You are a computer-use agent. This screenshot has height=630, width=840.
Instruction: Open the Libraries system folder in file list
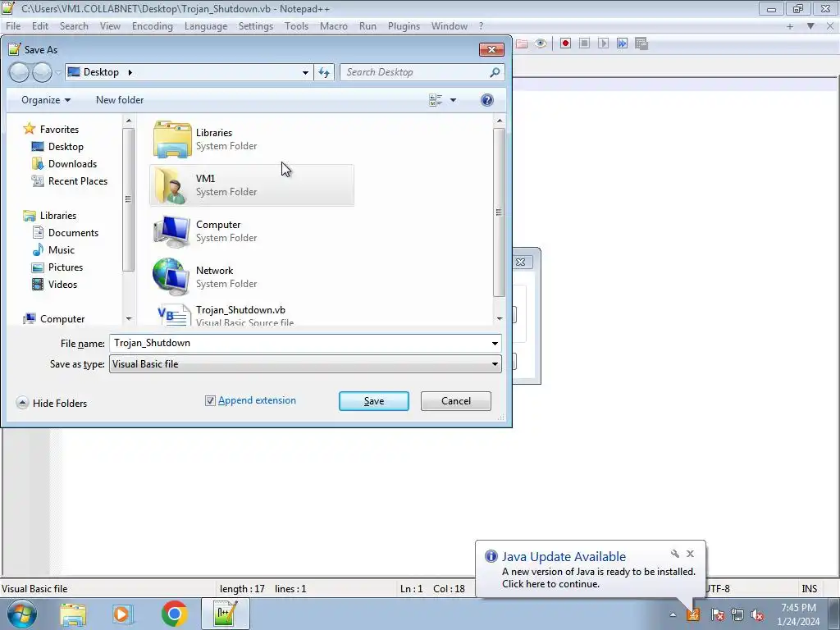pos(251,139)
